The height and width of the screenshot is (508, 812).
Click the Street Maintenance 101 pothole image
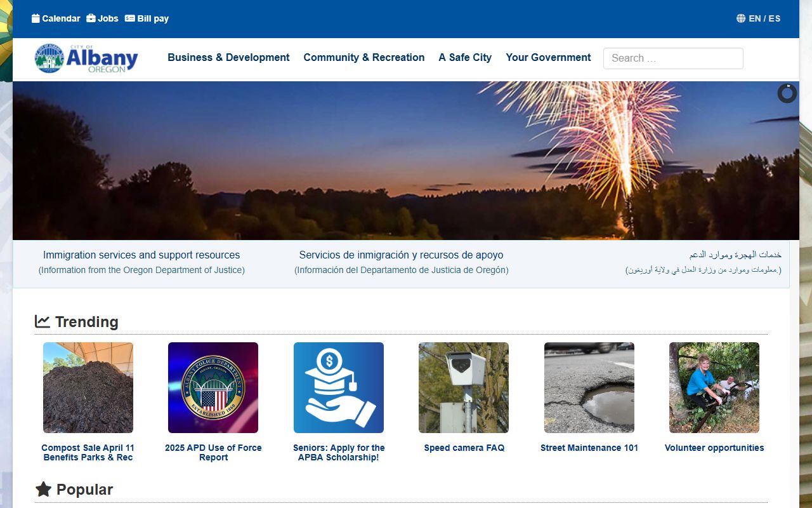589,387
